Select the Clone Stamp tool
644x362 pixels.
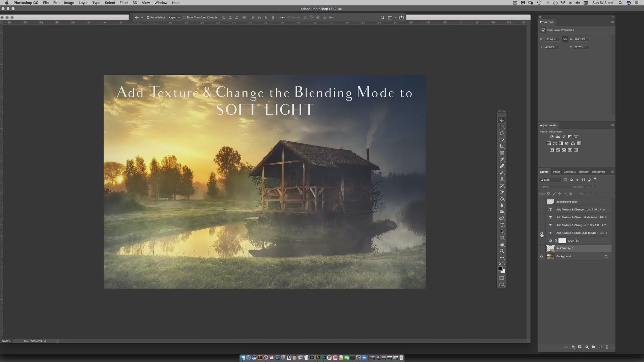(x=502, y=179)
